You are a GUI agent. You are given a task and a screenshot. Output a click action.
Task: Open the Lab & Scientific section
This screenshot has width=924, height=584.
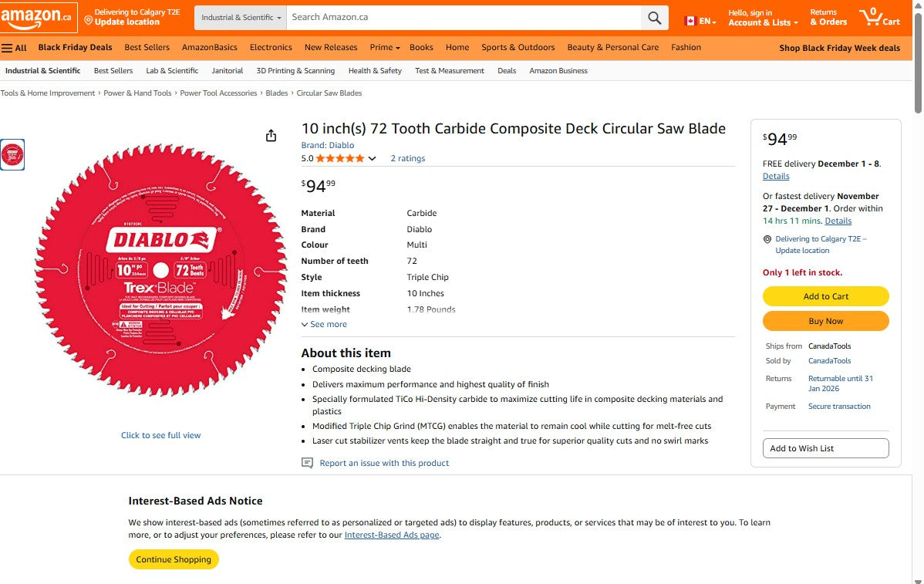pos(172,70)
